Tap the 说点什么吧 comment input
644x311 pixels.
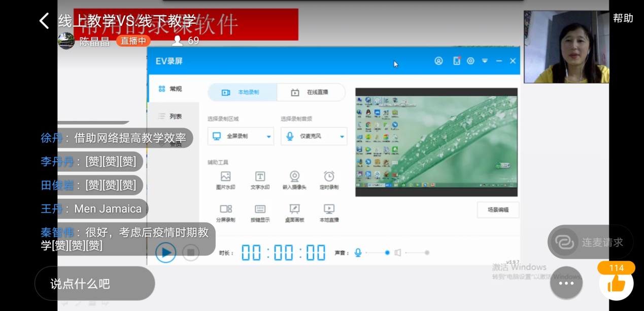point(94,284)
